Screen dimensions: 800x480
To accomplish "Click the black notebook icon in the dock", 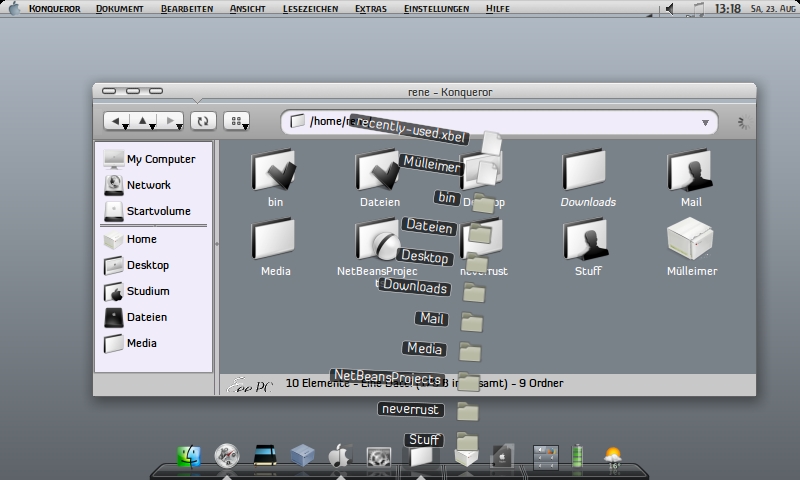I will tap(265, 456).
